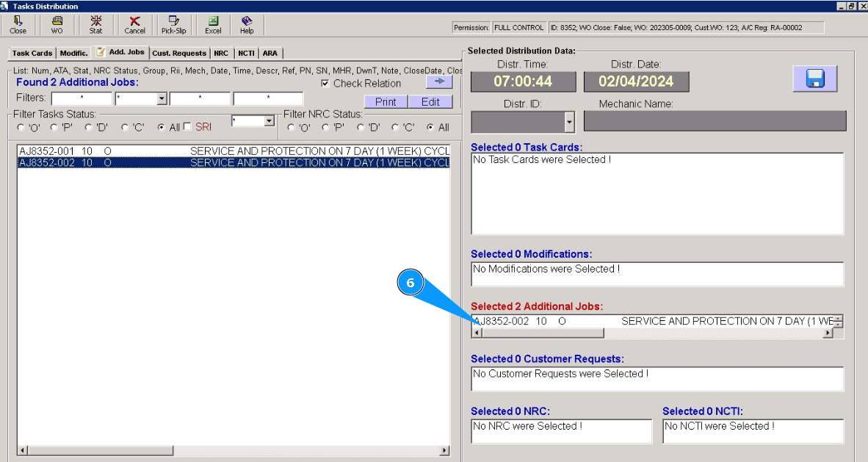Click the Stat toolbar icon
868x462 pixels.
coord(95,25)
